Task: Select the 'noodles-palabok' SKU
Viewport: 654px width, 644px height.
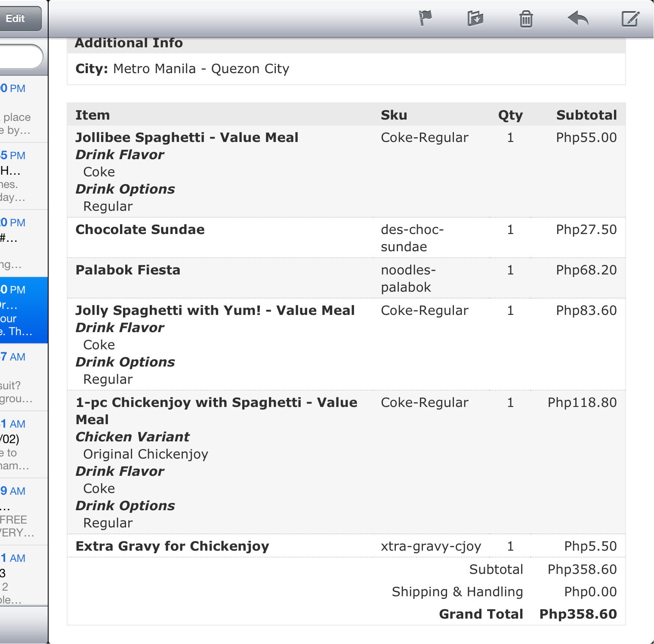Action: [x=408, y=278]
